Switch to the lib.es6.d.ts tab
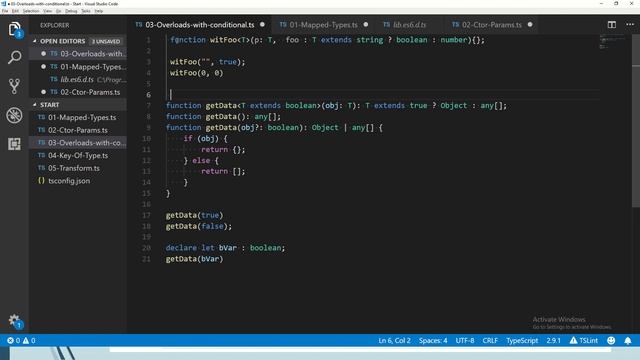 point(409,25)
